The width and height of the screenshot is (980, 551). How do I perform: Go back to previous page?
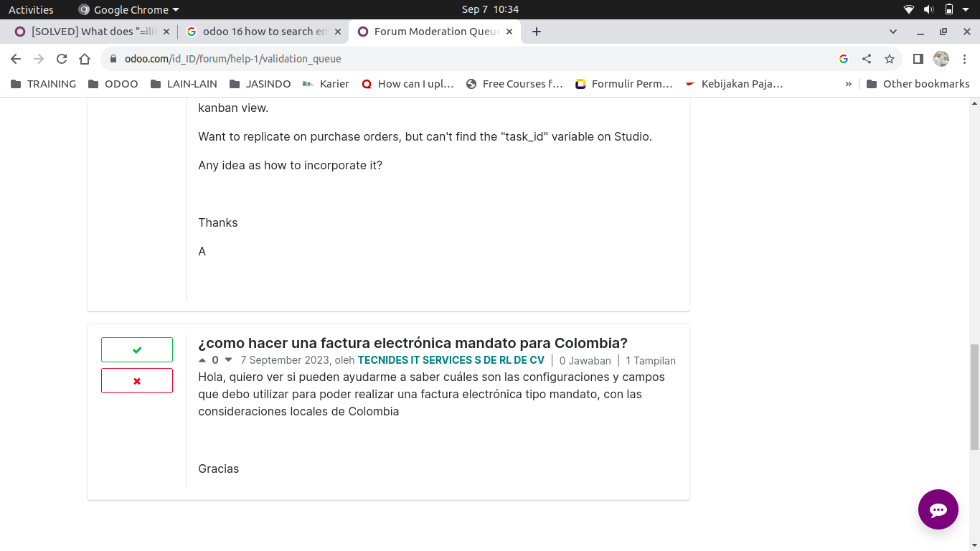[x=16, y=59]
